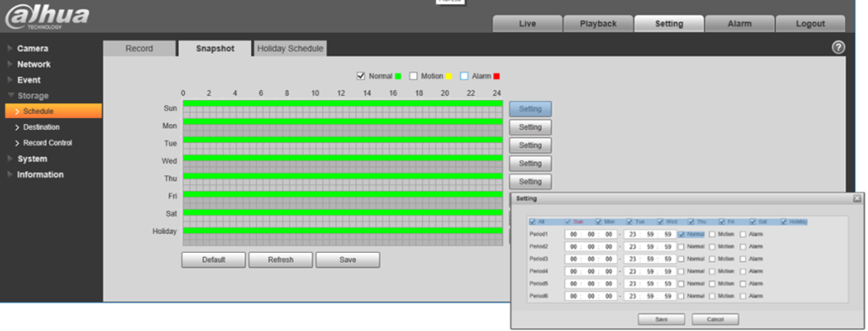Open the help question mark icon

click(x=838, y=48)
